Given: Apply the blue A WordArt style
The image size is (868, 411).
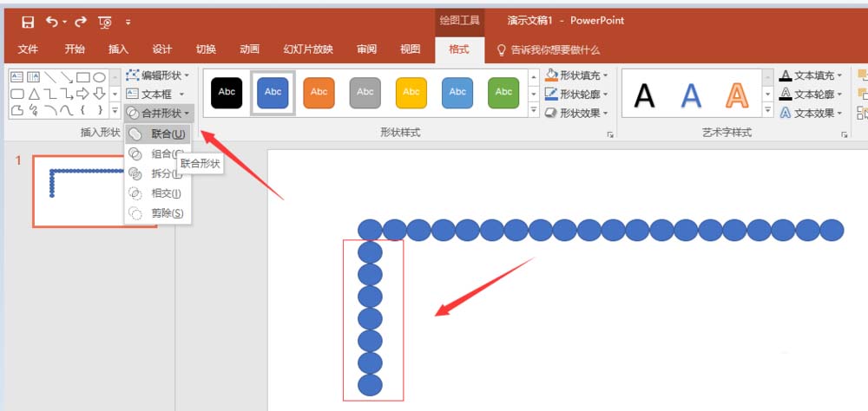Looking at the screenshot, I should tap(691, 95).
